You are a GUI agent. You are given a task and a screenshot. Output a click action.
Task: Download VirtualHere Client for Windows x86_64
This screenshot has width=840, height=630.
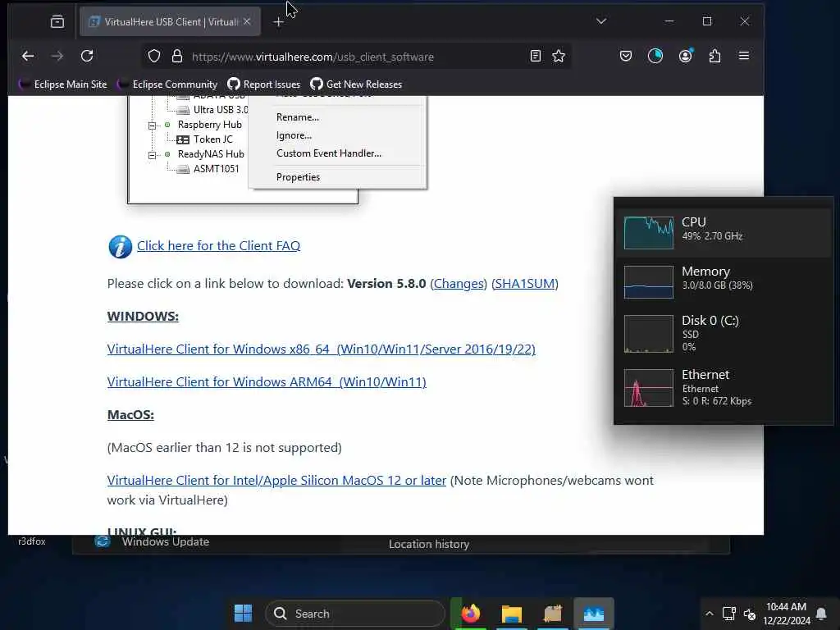321,349
